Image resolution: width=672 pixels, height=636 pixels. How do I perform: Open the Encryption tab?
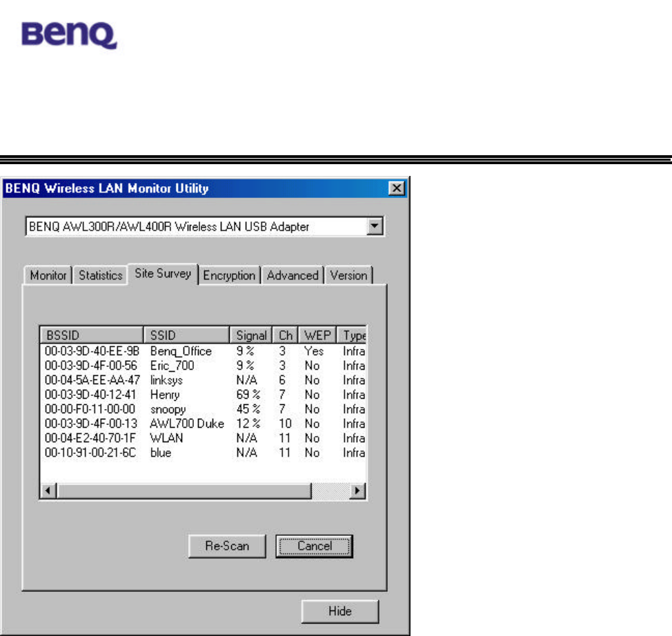229,275
